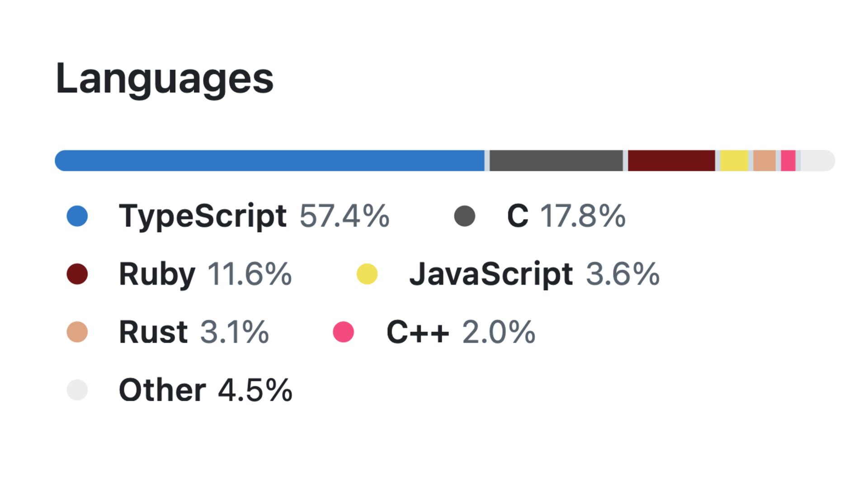Click the TypeScript 57.4% language link
This screenshot has height=488, width=868.
click(253, 216)
